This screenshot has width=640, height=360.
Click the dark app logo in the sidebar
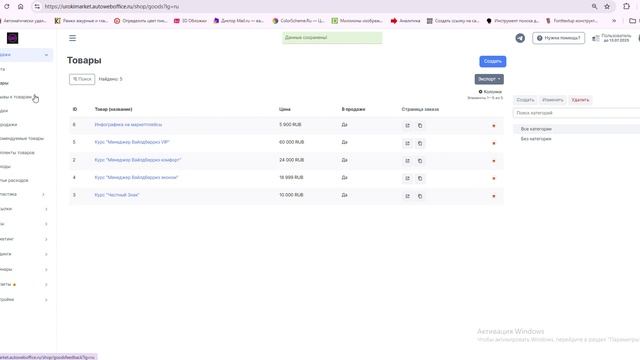coord(12,38)
